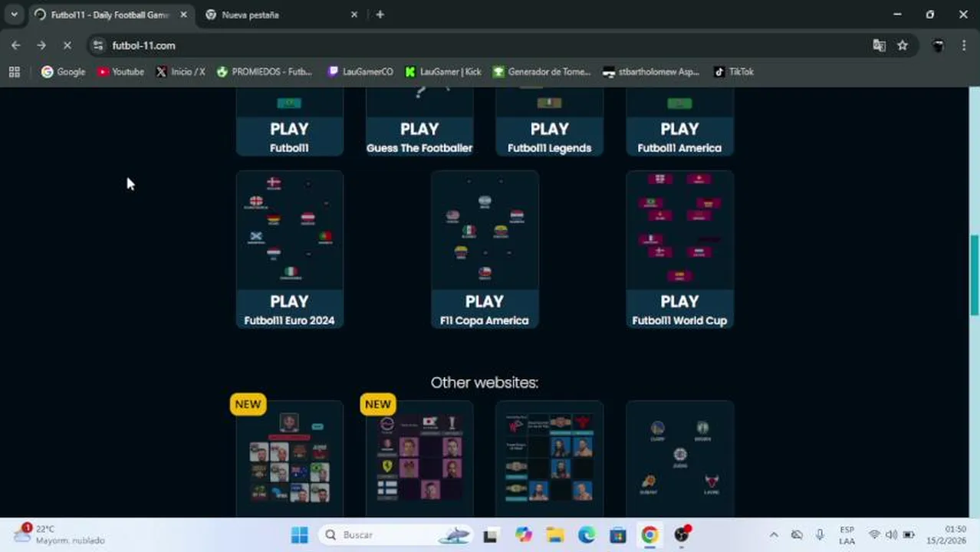Viewport: 980px width, 552px height.
Task: Bookmark this page with the star icon
Action: click(903, 45)
